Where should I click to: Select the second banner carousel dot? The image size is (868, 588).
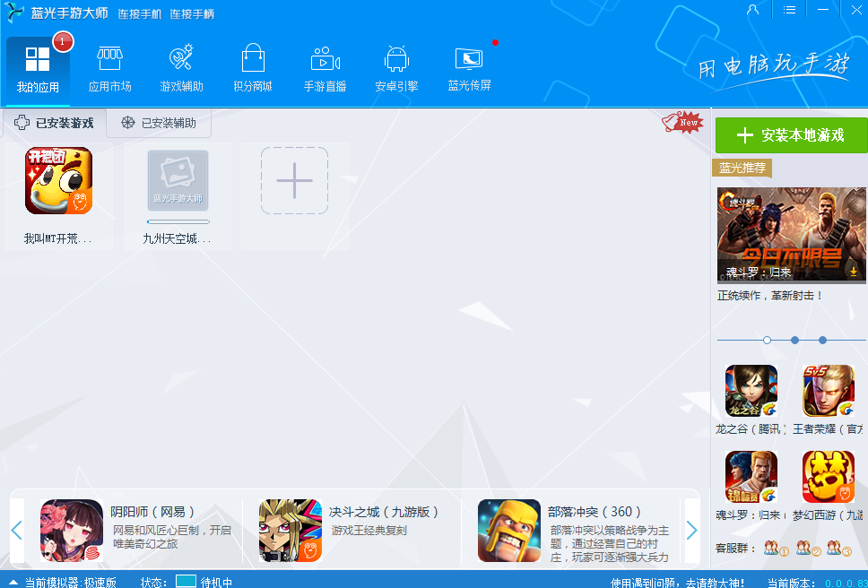(x=795, y=341)
